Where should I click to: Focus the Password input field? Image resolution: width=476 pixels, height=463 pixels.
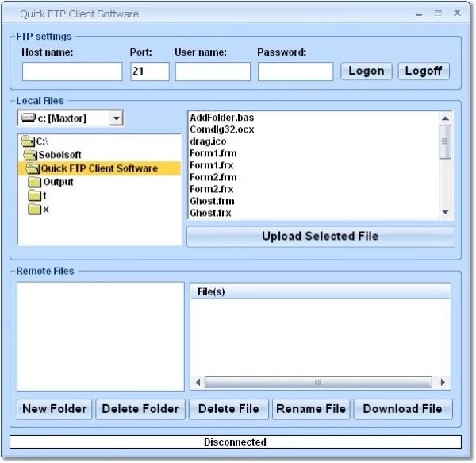point(295,71)
